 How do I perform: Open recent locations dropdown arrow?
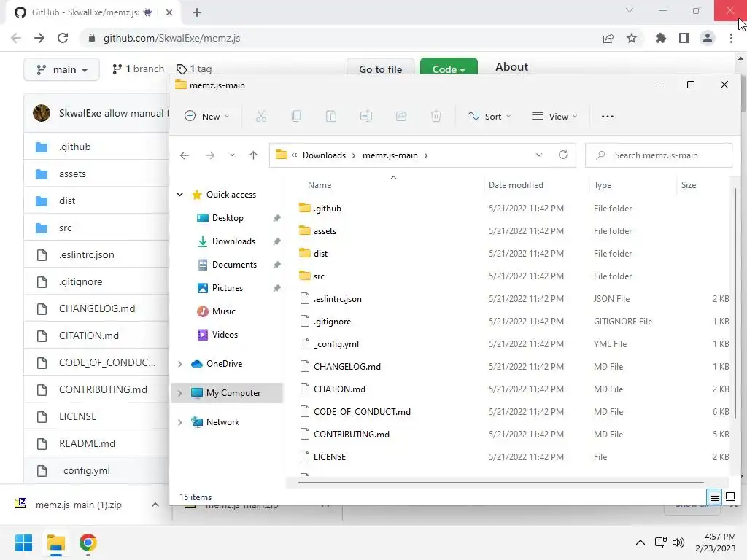232,155
